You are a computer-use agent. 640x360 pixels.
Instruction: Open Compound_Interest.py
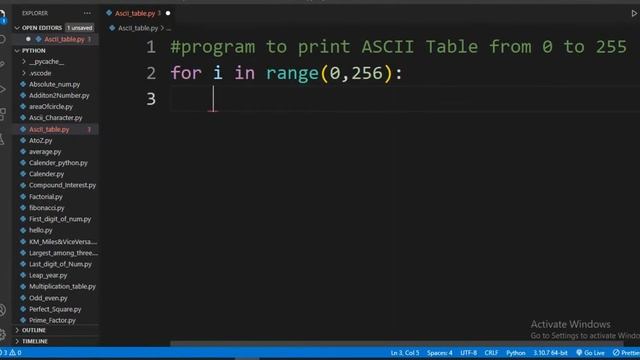pos(62,185)
